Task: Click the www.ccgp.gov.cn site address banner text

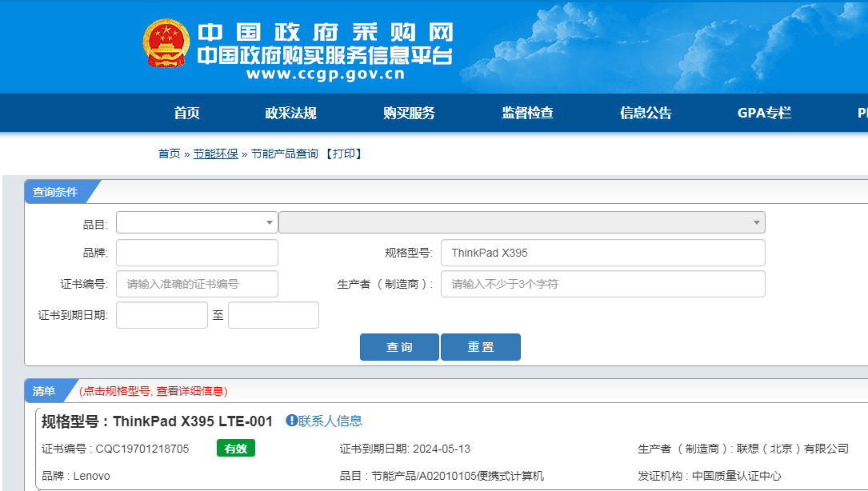Action: [x=326, y=74]
